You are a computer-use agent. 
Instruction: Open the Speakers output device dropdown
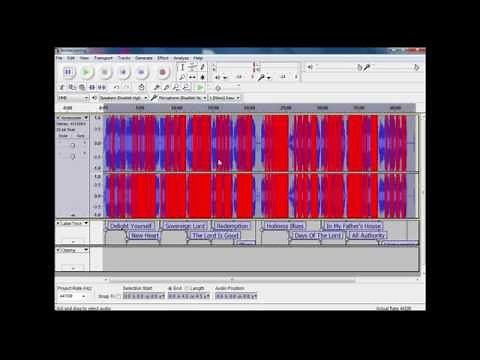coord(123,98)
